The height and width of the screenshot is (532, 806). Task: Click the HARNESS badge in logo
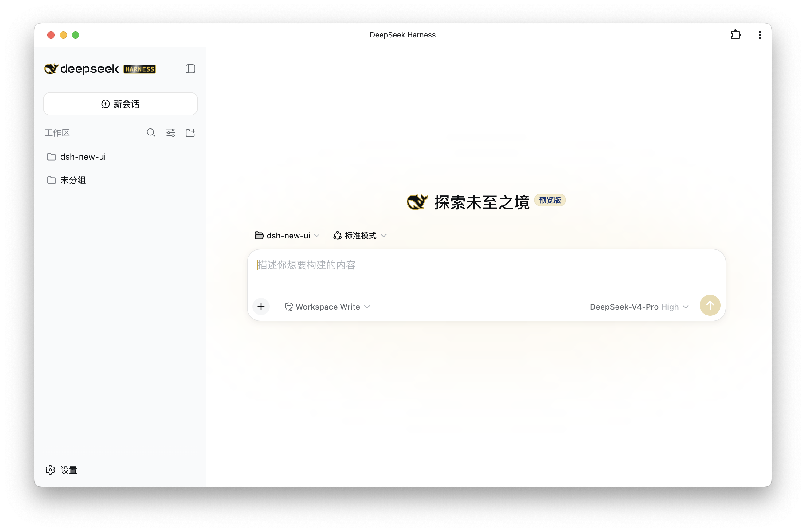(139, 69)
